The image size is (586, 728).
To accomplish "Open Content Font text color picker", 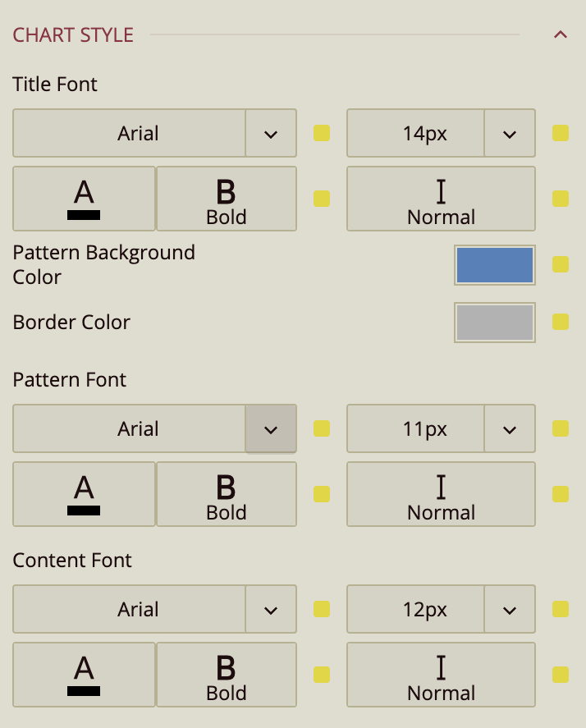I will (x=84, y=675).
